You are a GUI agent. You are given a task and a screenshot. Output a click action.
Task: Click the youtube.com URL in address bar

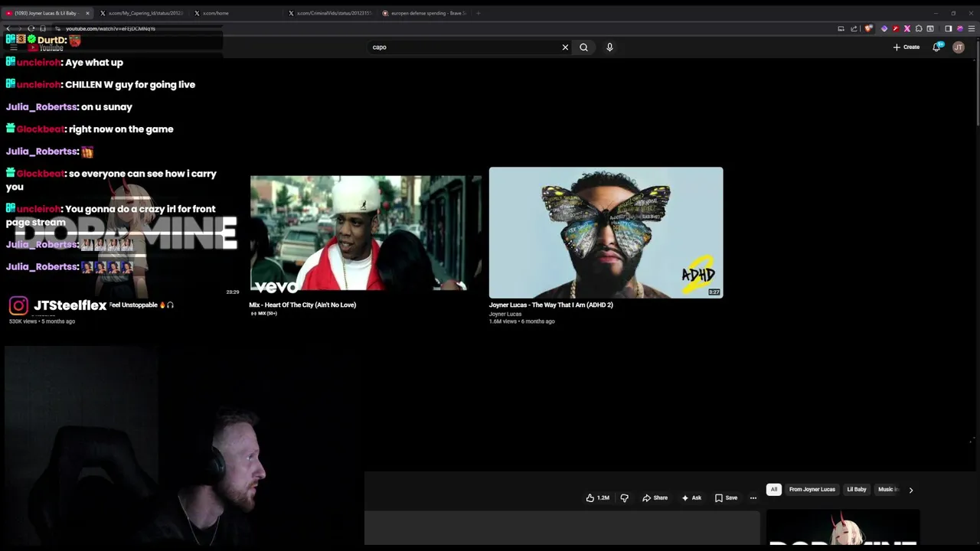tap(110, 28)
